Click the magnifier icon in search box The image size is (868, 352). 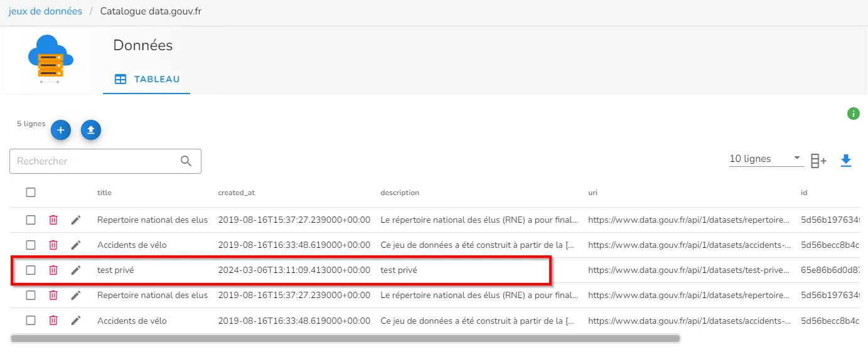tap(186, 161)
